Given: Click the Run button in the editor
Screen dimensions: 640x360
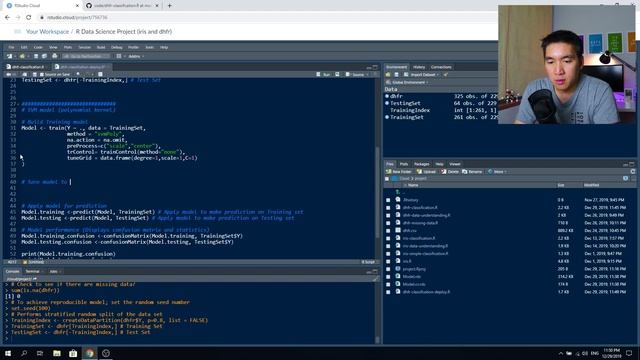Looking at the screenshot, I should coord(324,75).
